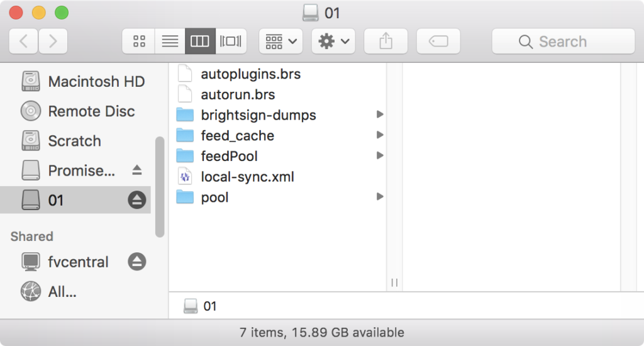Open the gear Action menu
This screenshot has width=644, height=346.
[333, 41]
